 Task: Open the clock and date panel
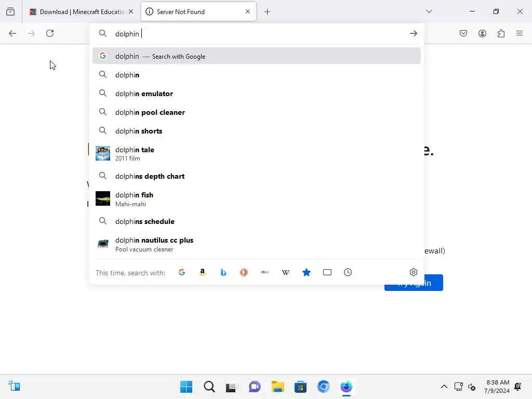click(497, 387)
